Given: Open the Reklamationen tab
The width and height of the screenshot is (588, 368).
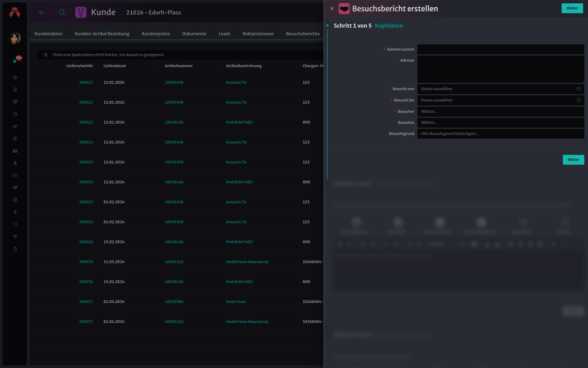Looking at the screenshot, I should click(258, 34).
